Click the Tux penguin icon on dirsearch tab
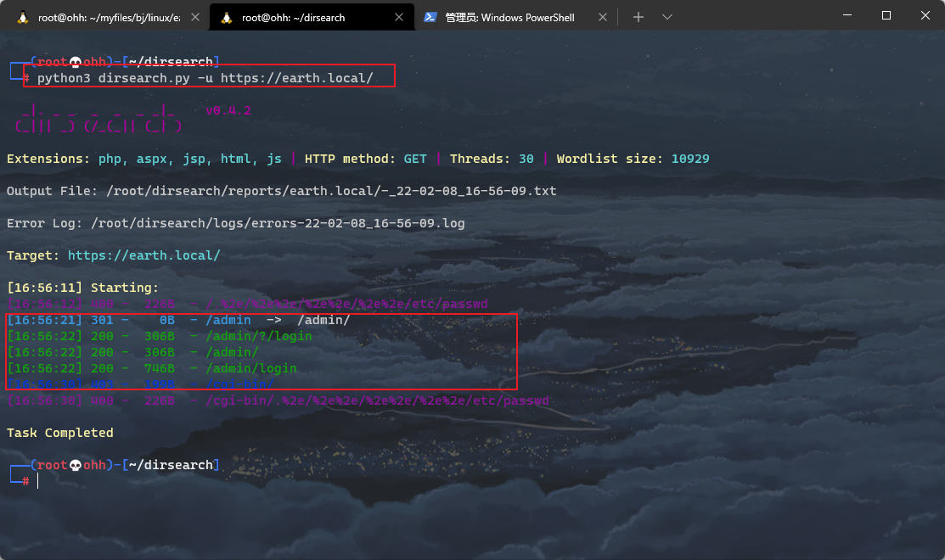The image size is (945, 560). [x=227, y=18]
